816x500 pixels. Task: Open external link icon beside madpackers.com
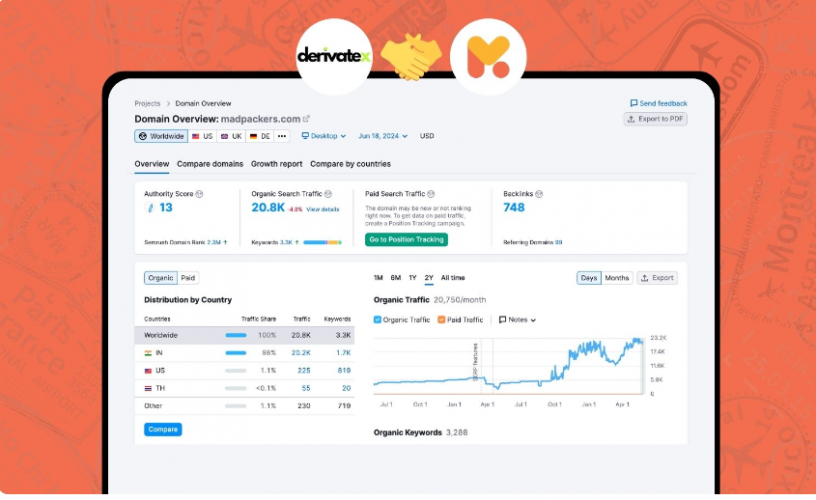coord(307,119)
